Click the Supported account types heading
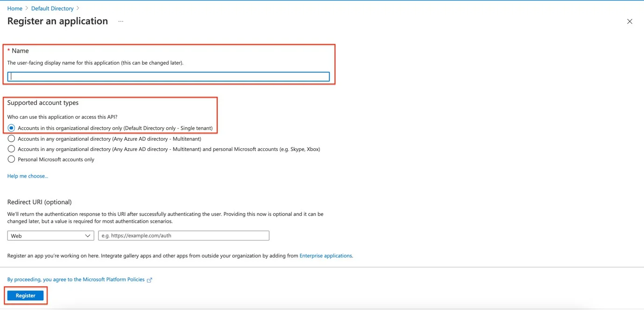Viewport: 644px width, 310px height. click(43, 103)
